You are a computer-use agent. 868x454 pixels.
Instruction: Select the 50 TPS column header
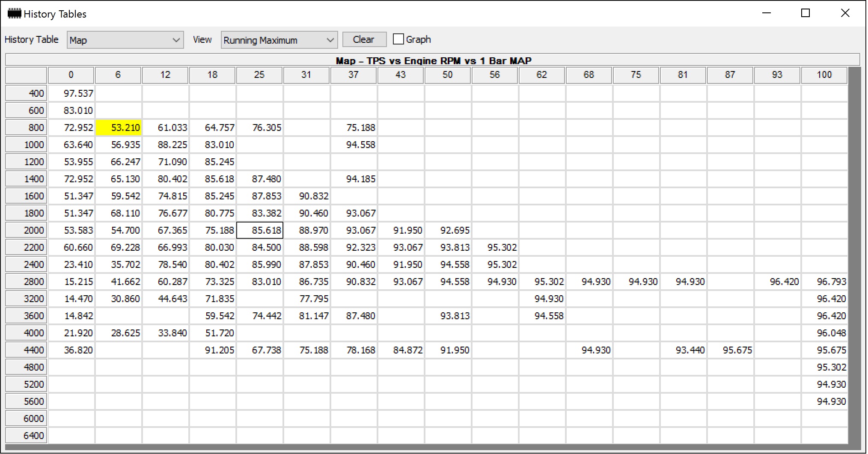(448, 75)
